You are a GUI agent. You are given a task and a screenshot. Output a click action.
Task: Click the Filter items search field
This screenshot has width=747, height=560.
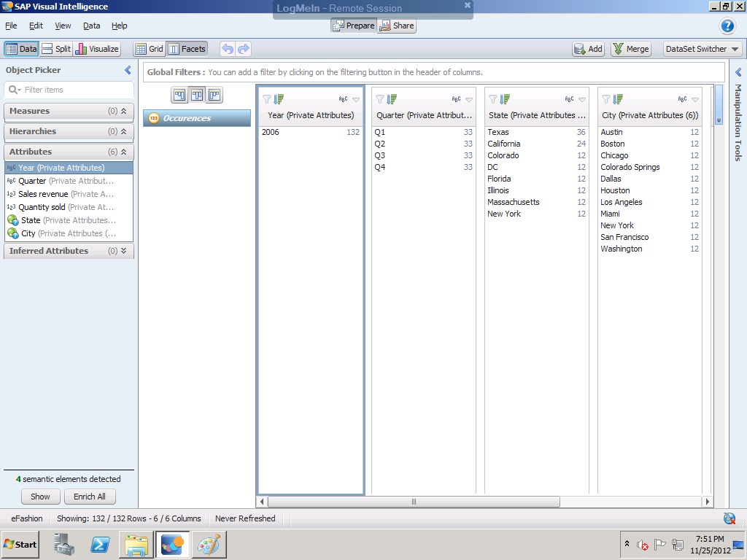[x=69, y=90]
